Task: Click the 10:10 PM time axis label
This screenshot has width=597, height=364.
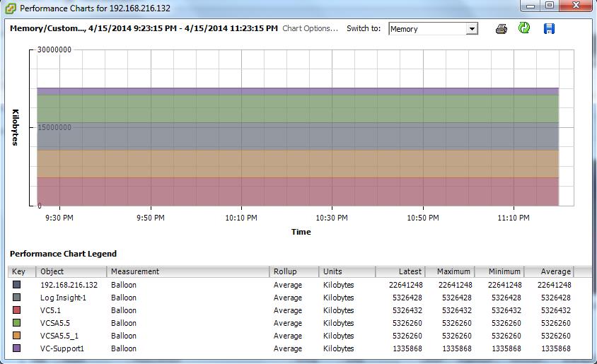Action: [241, 218]
